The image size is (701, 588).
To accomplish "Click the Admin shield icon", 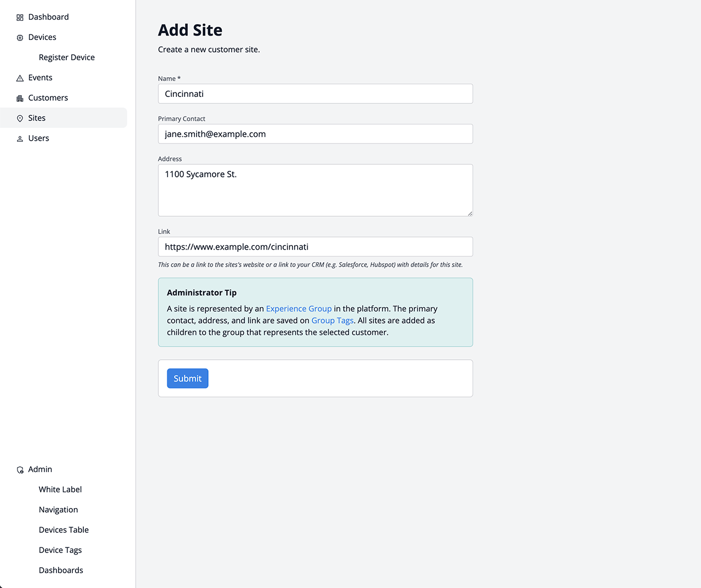I will [20, 470].
